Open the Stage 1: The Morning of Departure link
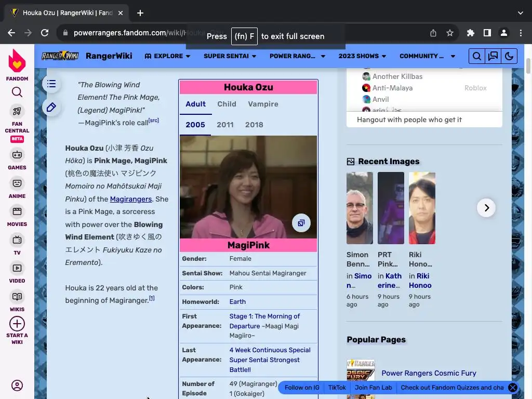The width and height of the screenshot is (532, 399). point(264,321)
